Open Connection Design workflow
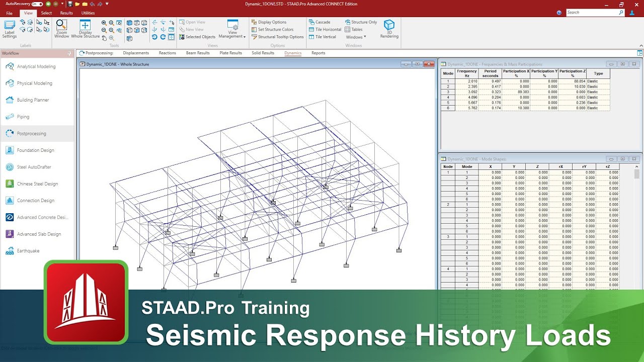 tap(37, 201)
